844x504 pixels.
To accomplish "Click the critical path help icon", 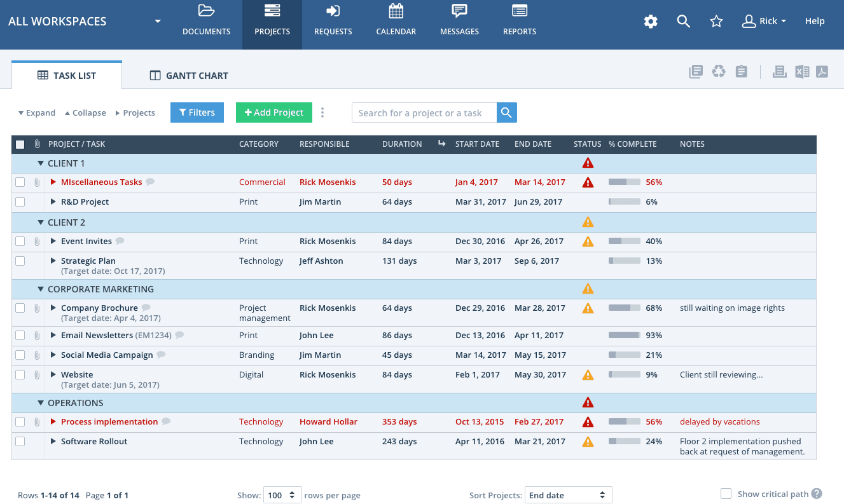I will [x=817, y=494].
